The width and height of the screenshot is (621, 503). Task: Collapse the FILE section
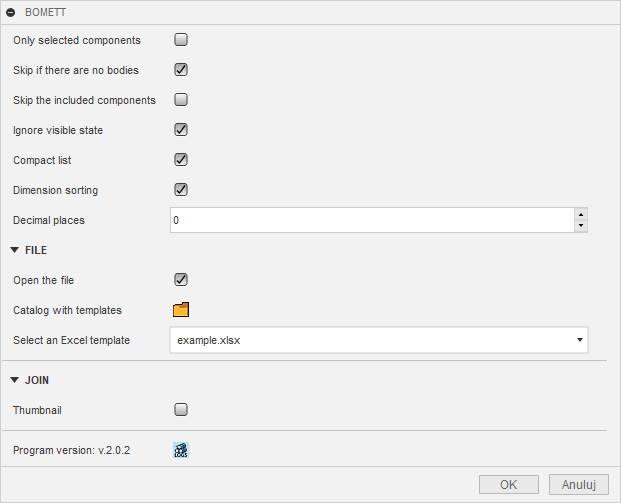15,250
